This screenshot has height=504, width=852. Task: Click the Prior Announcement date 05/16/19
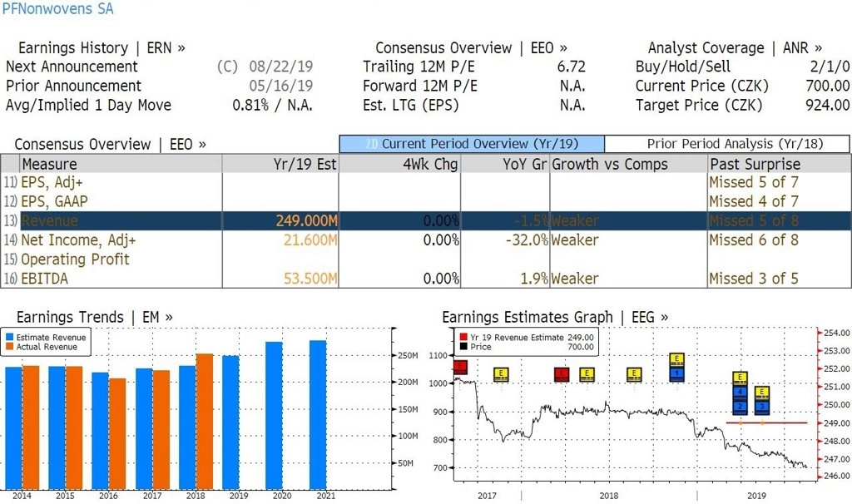coord(281,86)
